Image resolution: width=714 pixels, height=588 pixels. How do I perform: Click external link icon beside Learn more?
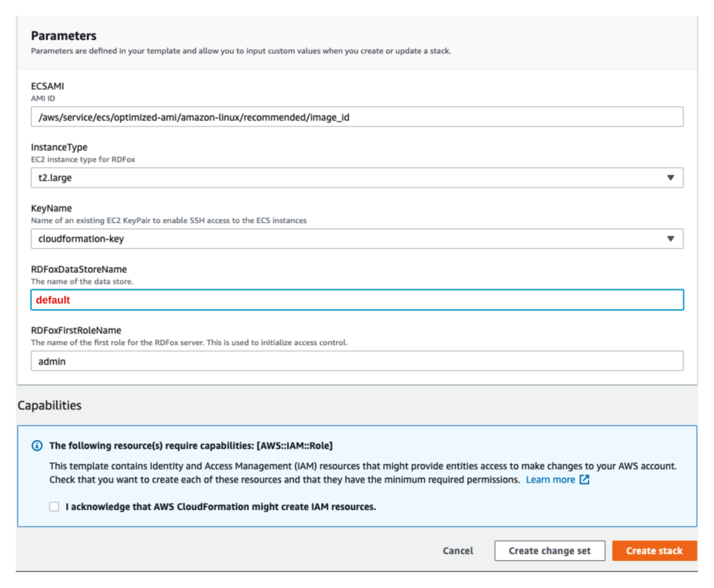pos(584,480)
